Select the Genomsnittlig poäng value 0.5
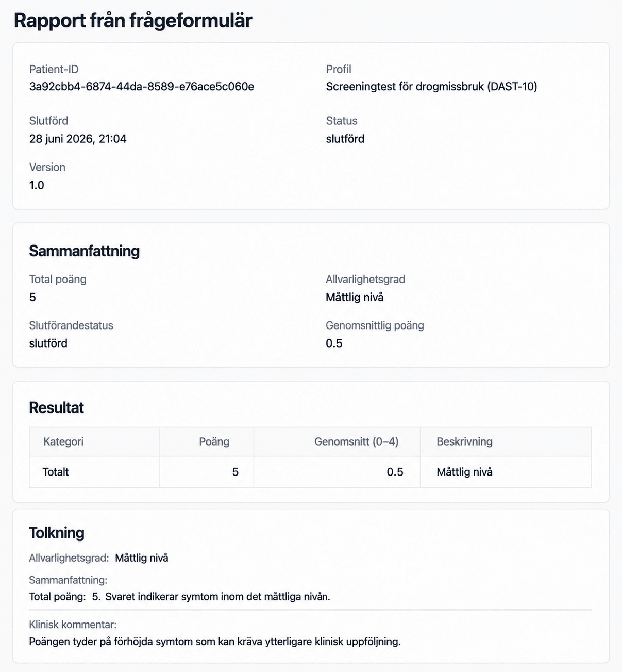Screen dimensions: 622x672 click(x=334, y=343)
